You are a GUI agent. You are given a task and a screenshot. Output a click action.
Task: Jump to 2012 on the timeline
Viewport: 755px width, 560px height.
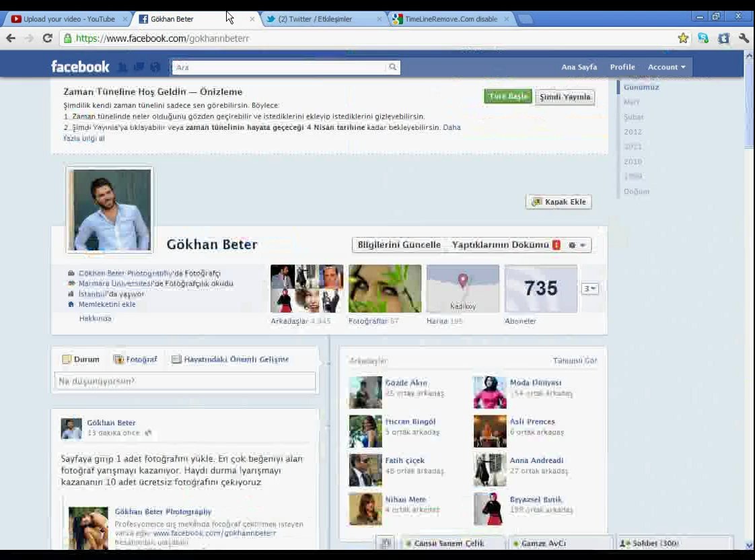coord(633,132)
